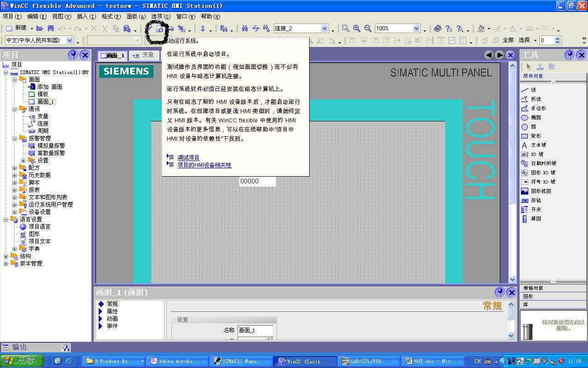Select 动画 in the properties list
This screenshot has height=368, width=588.
(x=112, y=319)
